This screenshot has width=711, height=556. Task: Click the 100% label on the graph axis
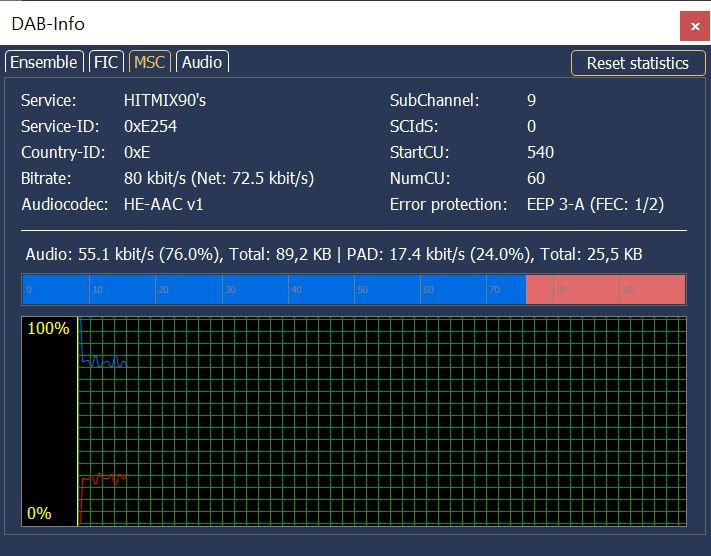pyautogui.click(x=48, y=329)
